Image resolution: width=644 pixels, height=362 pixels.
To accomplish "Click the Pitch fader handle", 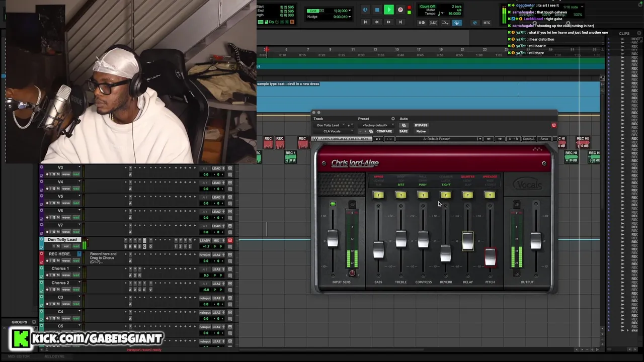I will click(x=490, y=257).
